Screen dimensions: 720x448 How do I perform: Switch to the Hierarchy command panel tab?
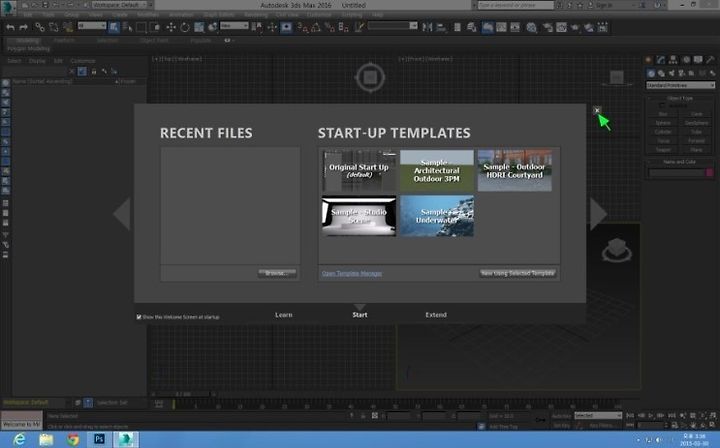point(673,60)
